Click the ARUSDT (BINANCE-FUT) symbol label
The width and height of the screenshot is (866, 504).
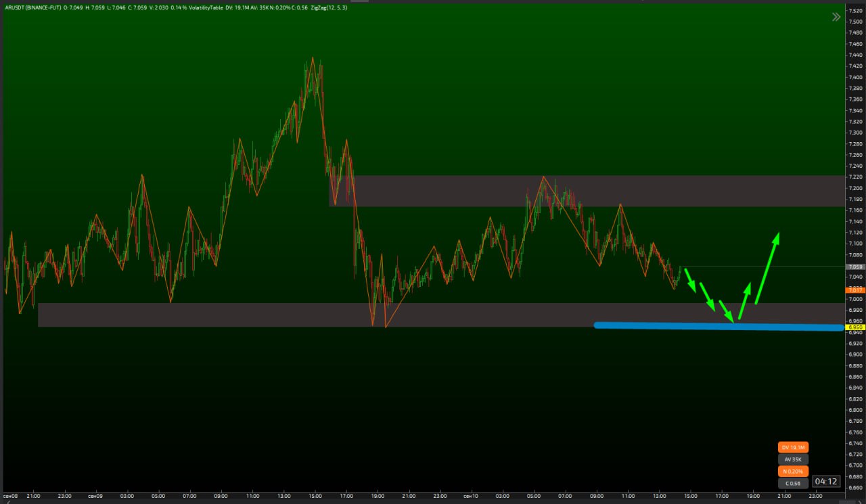[x=32, y=7]
